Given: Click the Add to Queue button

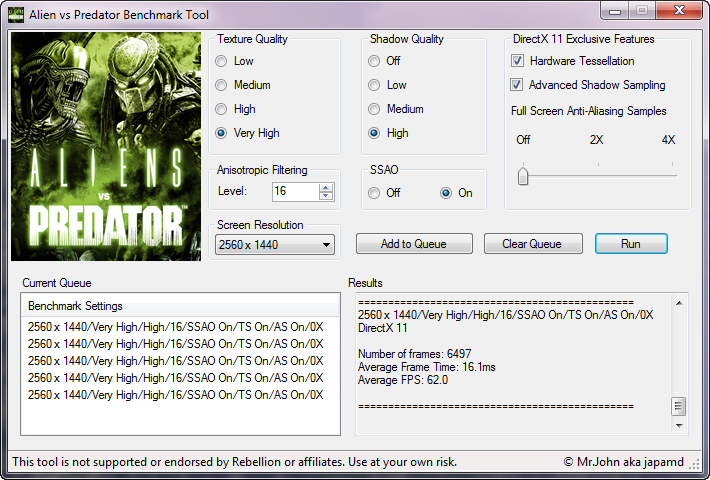Looking at the screenshot, I should [414, 244].
